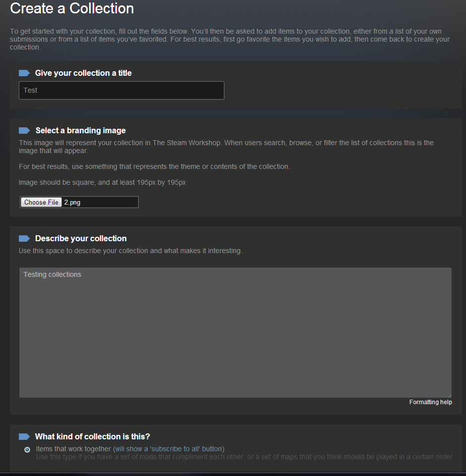
Task: Click the selected file name 2.png
Action: point(72,203)
